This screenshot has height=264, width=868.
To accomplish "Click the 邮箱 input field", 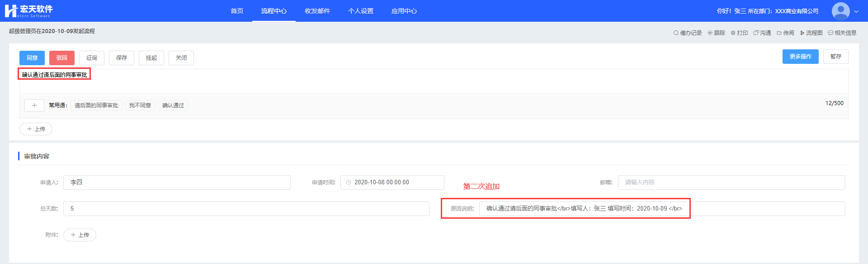I will pyautogui.click(x=731, y=182).
